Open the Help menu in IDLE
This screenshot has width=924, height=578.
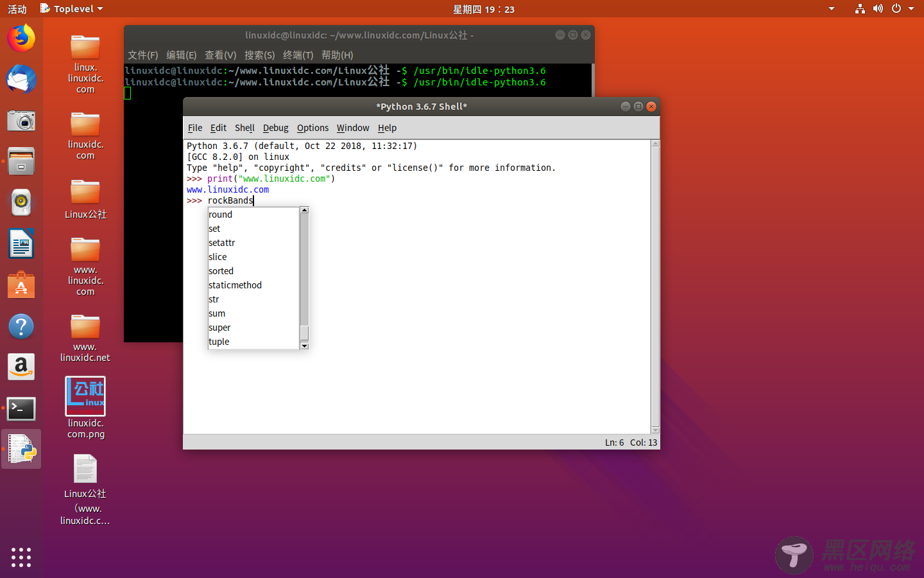[387, 128]
